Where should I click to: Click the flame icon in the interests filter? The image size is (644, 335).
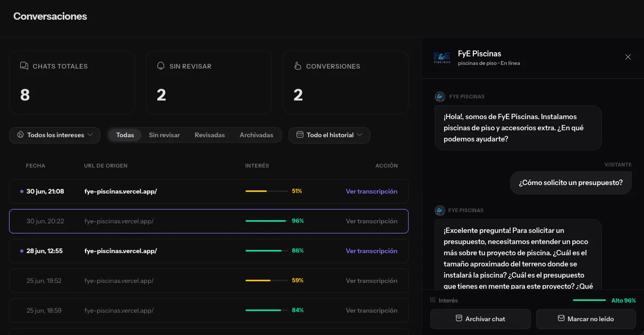click(x=20, y=135)
